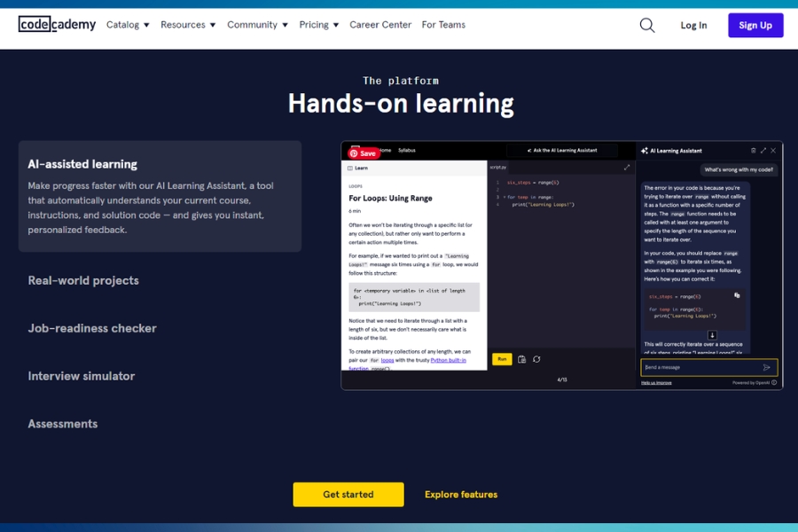Switch to Interview simulator
The width and height of the screenshot is (798, 532).
click(x=82, y=376)
